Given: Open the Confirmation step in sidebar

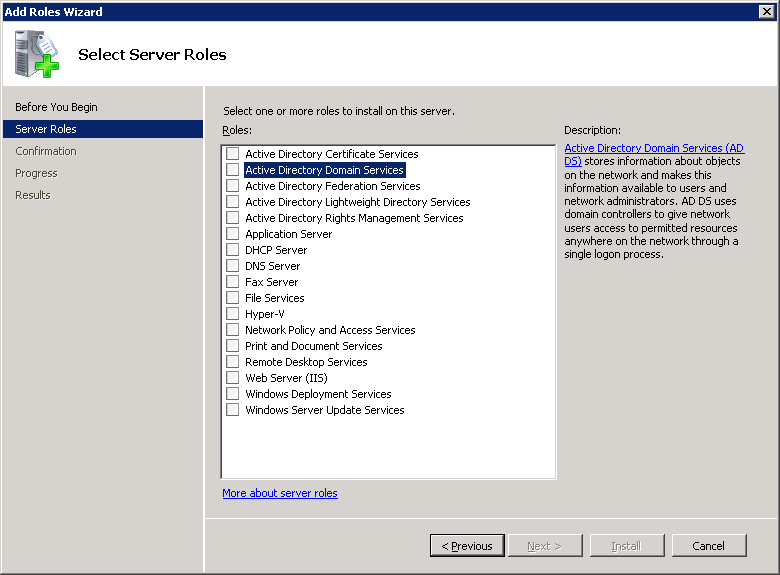Looking at the screenshot, I should (x=46, y=151).
